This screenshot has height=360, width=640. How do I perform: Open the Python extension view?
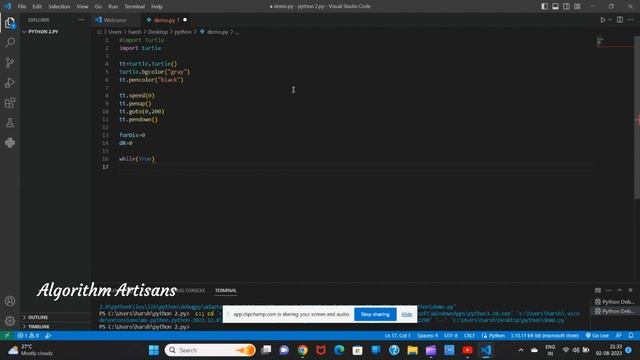10,142
